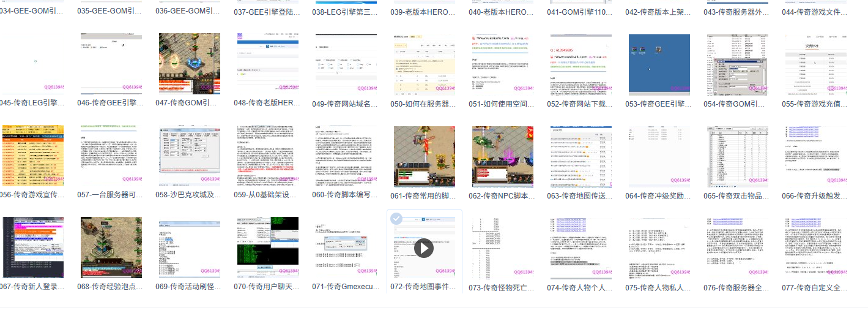868x310 pixels.
Task: Click the file name 042-传奇版本上架...
Action: (x=658, y=12)
